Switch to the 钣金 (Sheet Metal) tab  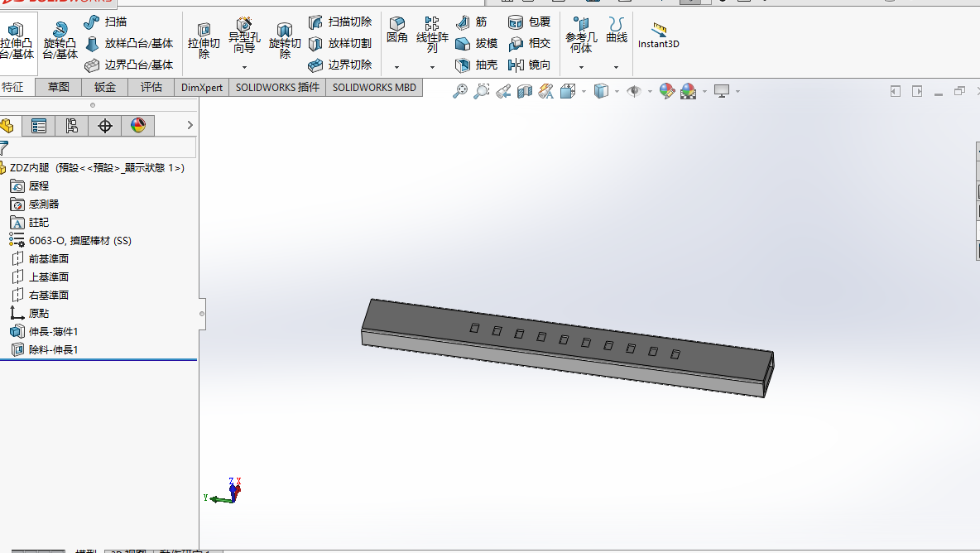[x=105, y=88]
